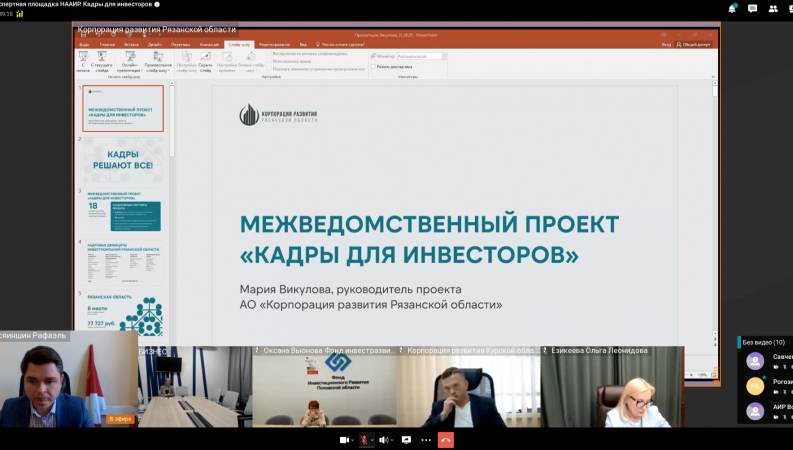
Task: Select Оксана Вьюнова's video tile
Action: pos(324,387)
